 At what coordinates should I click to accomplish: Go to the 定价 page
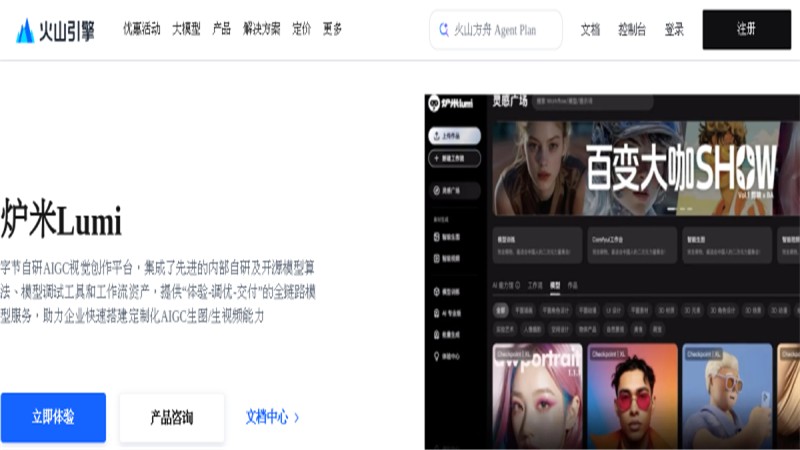click(x=302, y=29)
